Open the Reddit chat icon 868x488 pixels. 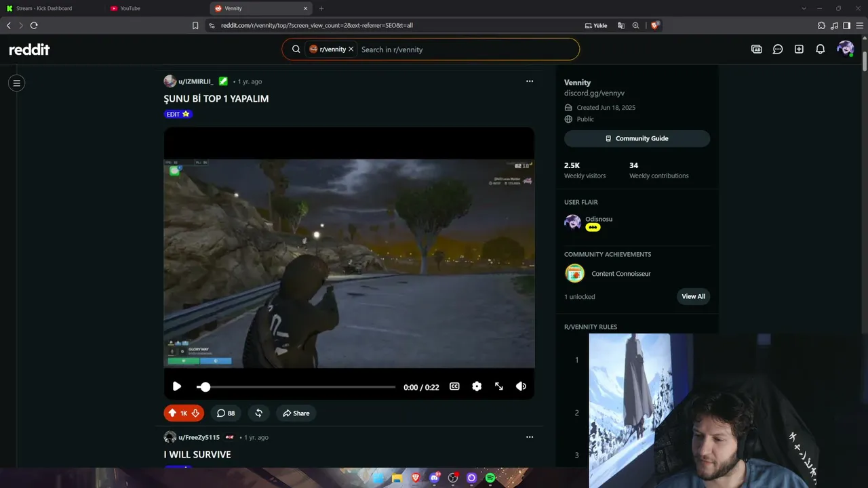778,49
